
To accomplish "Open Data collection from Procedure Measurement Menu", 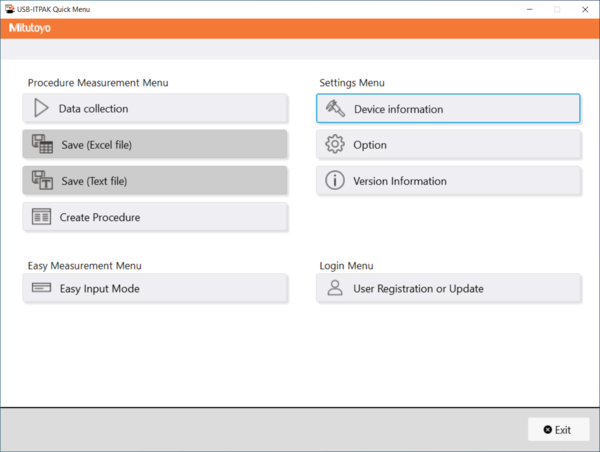I will (155, 109).
